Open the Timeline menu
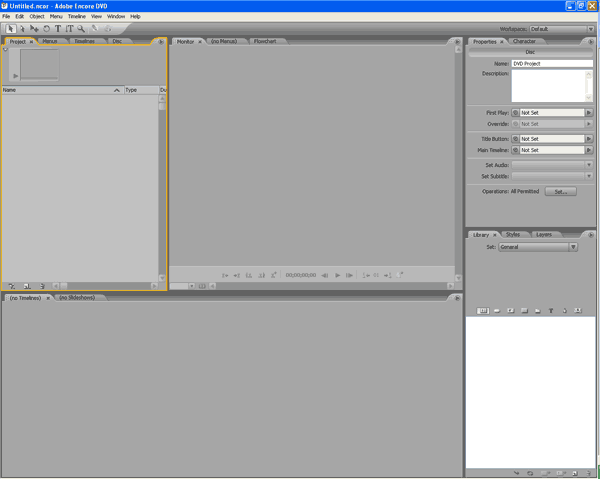The image size is (600, 479). 77,16
